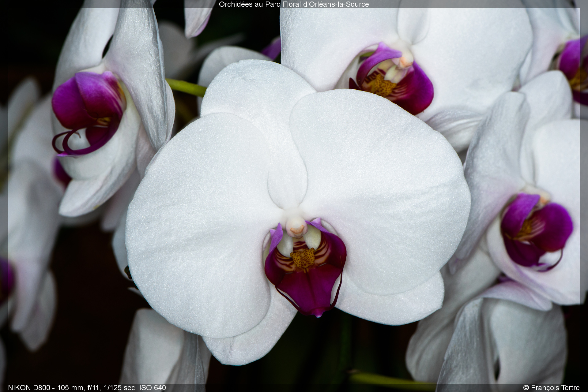This screenshot has height=392, width=588.
Task: Click the title text 'Orchidées au Parc Floral d'Orléans-la-Source'
Action: click(x=294, y=4)
